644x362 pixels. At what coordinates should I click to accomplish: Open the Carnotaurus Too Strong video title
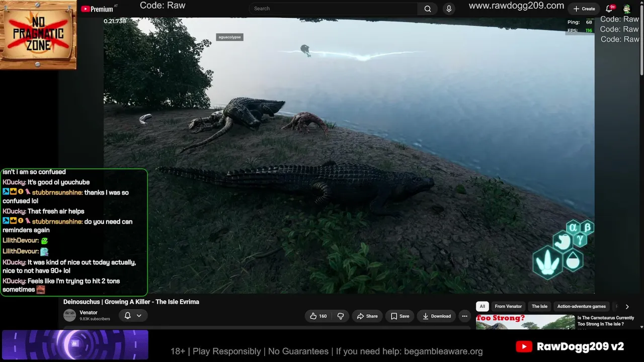pos(606,321)
